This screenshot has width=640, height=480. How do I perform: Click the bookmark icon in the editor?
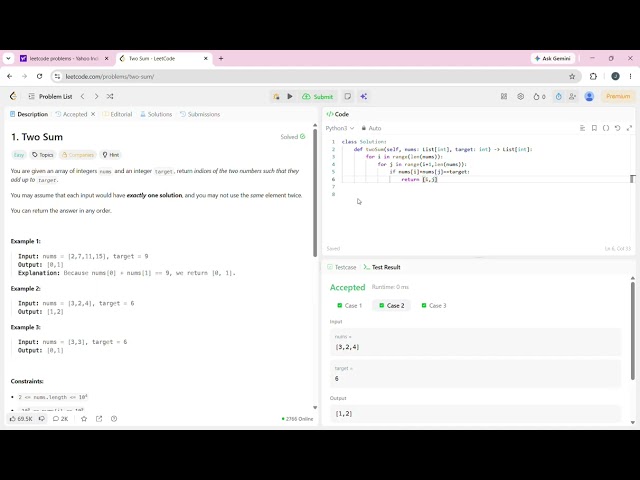[x=594, y=128]
